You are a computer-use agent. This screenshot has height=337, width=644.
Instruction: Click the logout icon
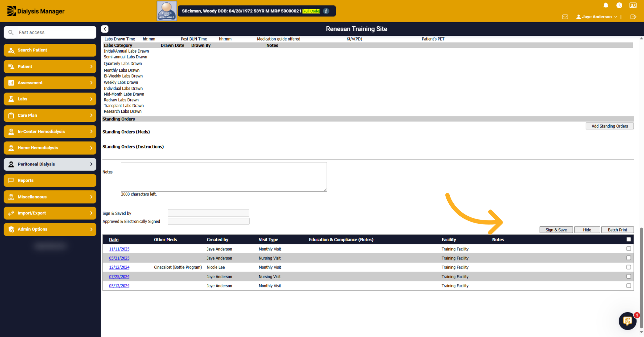[x=633, y=17]
